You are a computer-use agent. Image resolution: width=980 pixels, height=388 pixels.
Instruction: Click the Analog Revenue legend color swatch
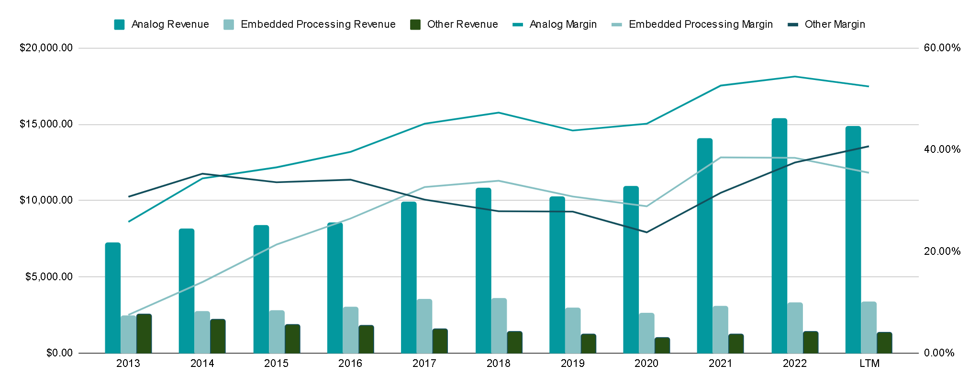119,24
